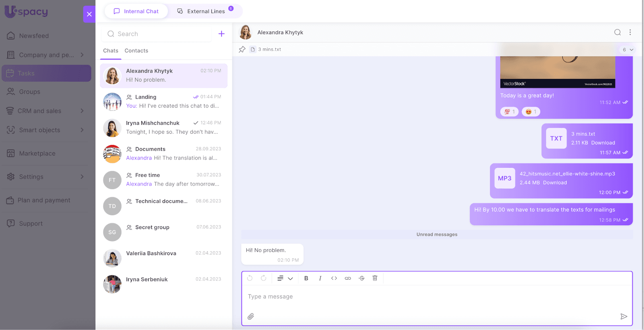
Task: Open search in conversation magnifier icon
Action: 617,33
